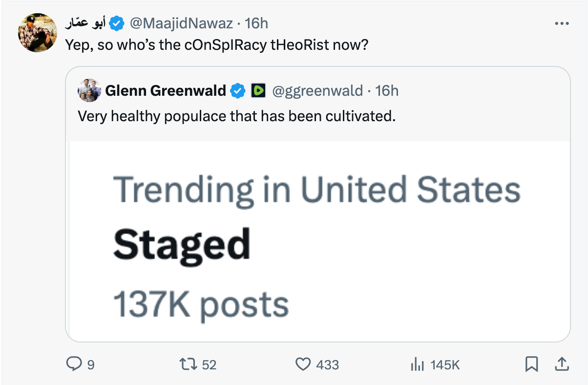This screenshot has height=385, width=588.
Task: Like the tweet with heart icon
Action: tap(304, 364)
